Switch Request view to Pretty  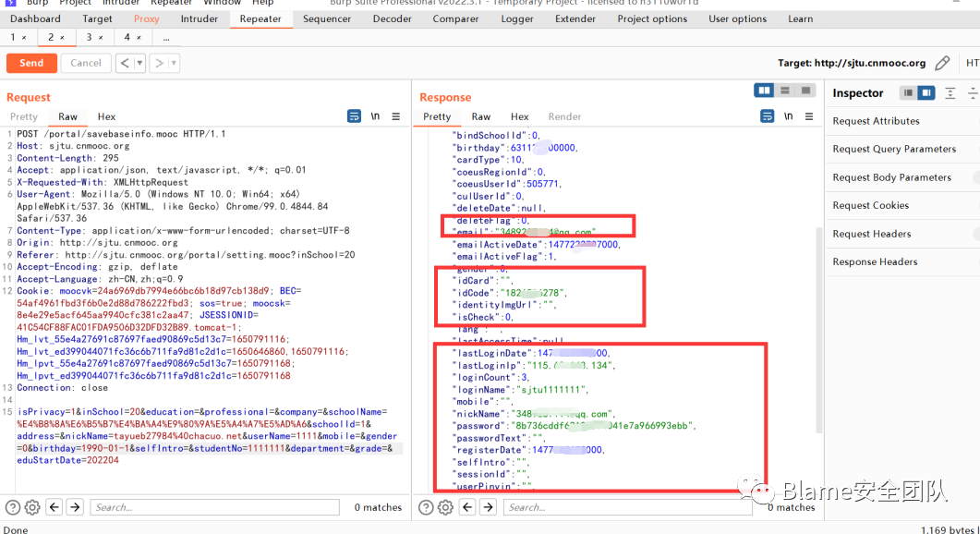24,117
